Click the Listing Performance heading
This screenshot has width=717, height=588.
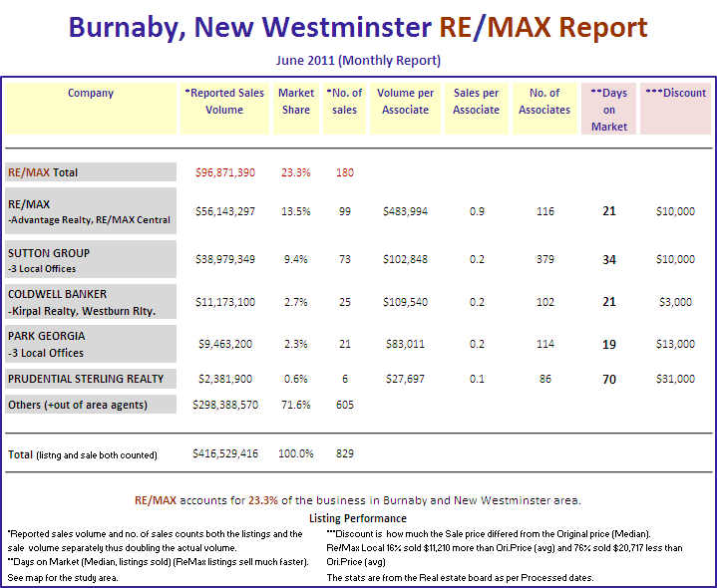click(x=358, y=518)
